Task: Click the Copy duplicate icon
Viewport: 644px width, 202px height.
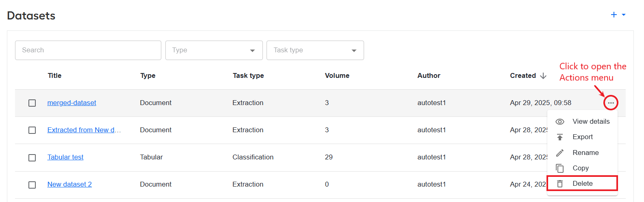Action: coord(560,168)
